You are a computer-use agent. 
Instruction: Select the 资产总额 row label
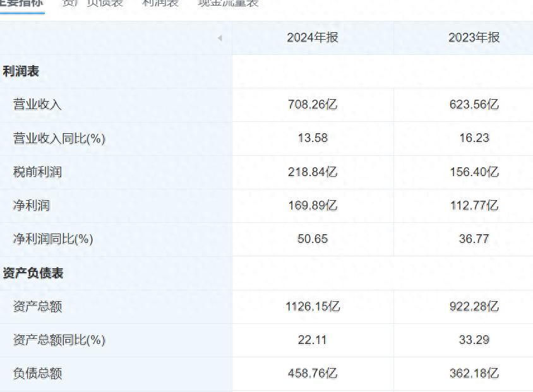coord(37,307)
